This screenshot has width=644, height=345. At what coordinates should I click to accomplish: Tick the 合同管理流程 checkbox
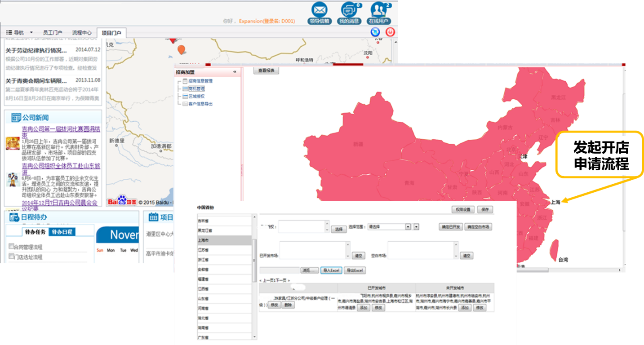coord(11,246)
